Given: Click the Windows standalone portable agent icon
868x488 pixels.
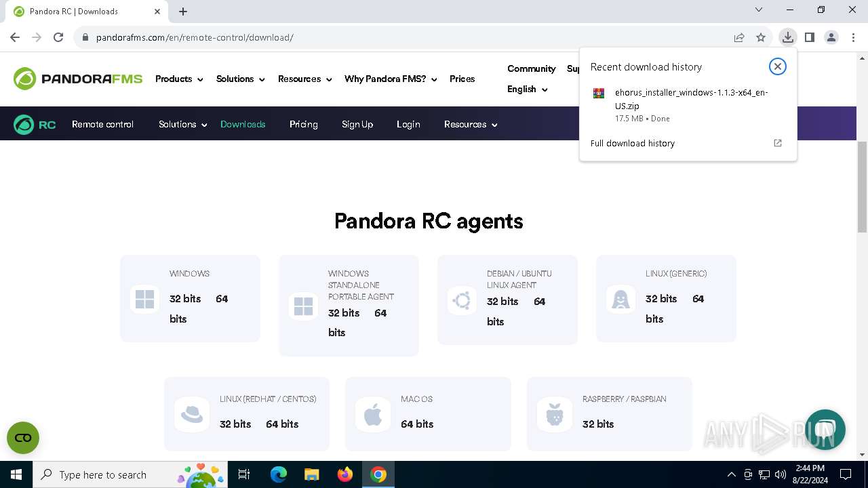Looking at the screenshot, I should 304,306.
